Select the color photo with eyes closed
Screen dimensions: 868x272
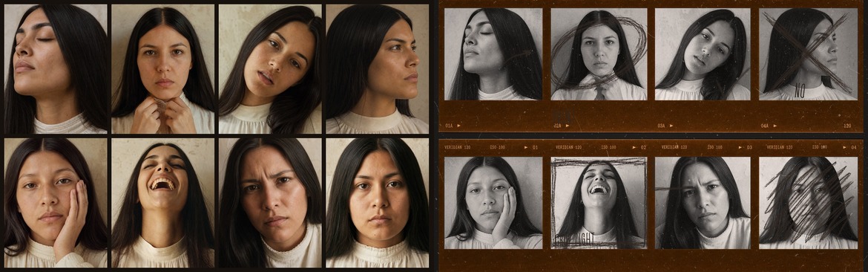(x=56, y=69)
